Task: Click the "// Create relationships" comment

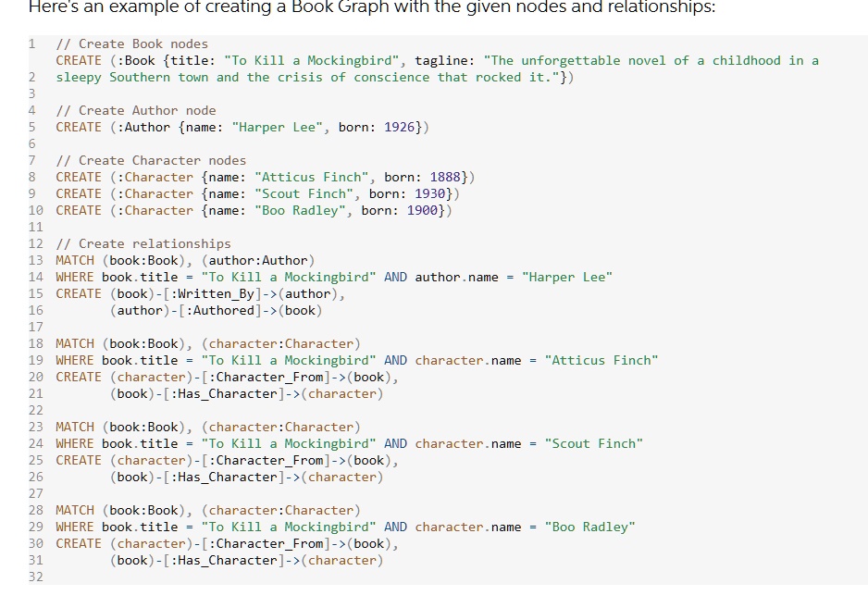Action: pos(143,243)
